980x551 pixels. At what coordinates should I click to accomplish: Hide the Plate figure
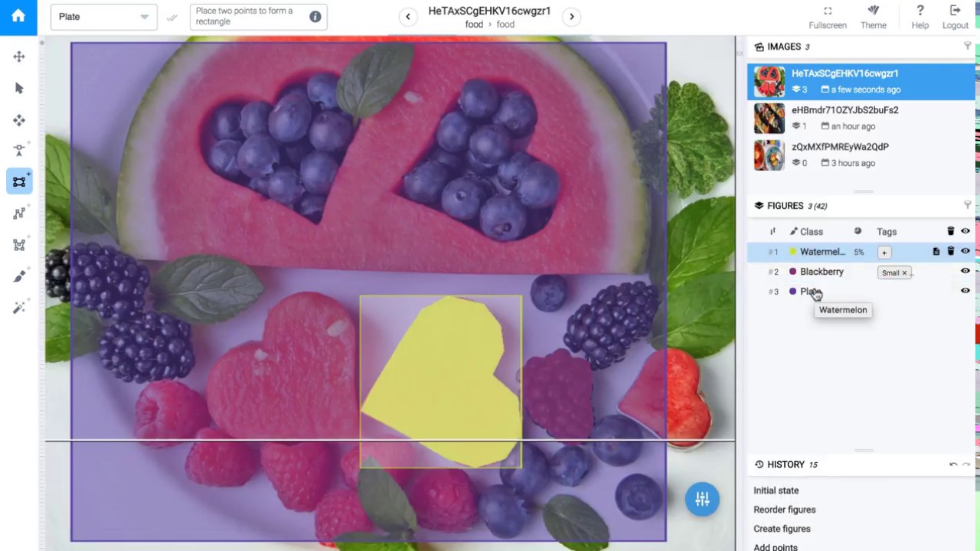(965, 291)
